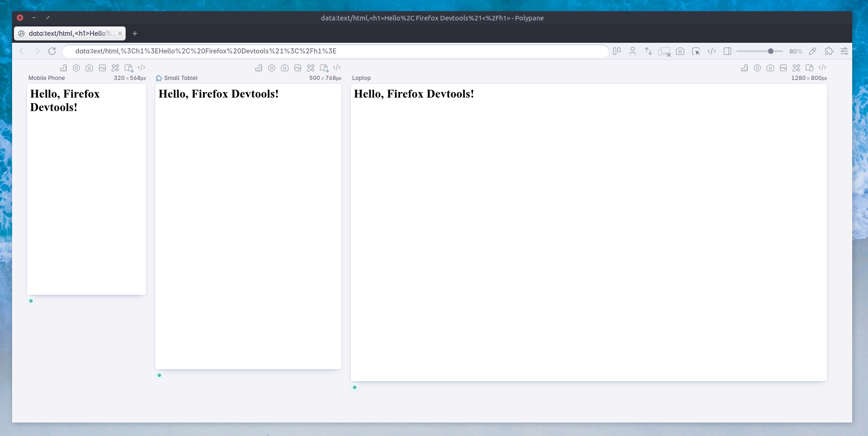Viewport: 868px width, 436px height.
Task: Open the extensions puzzle icon
Action: click(829, 51)
